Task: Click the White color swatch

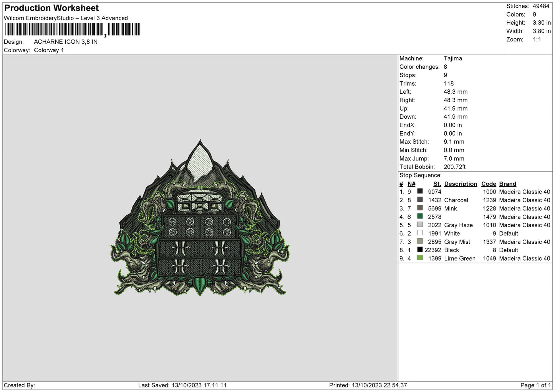Action: point(420,233)
